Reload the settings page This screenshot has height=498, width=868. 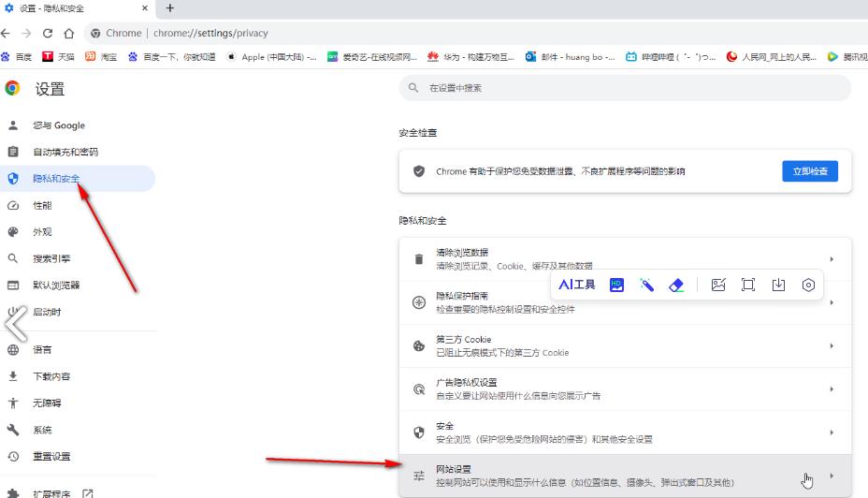pyautogui.click(x=48, y=34)
